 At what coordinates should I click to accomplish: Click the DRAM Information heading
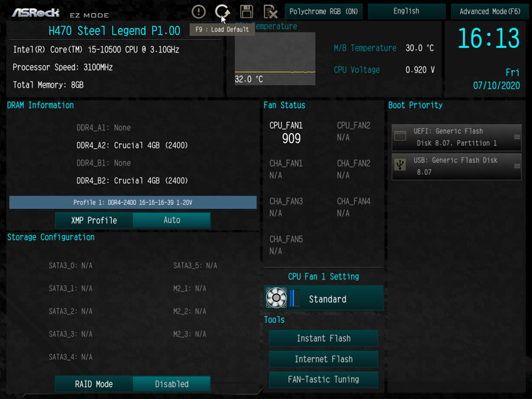pyautogui.click(x=41, y=105)
